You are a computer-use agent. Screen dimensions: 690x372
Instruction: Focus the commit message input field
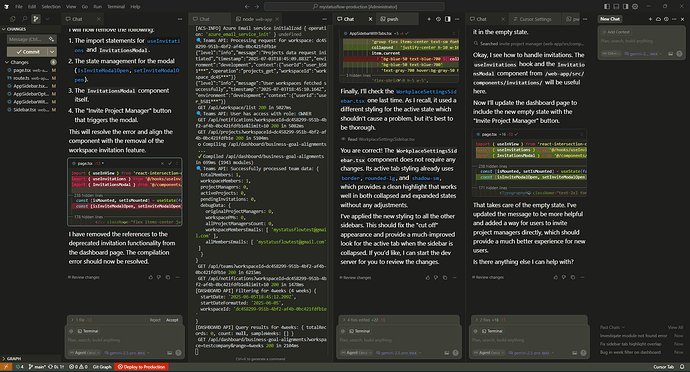click(27, 39)
